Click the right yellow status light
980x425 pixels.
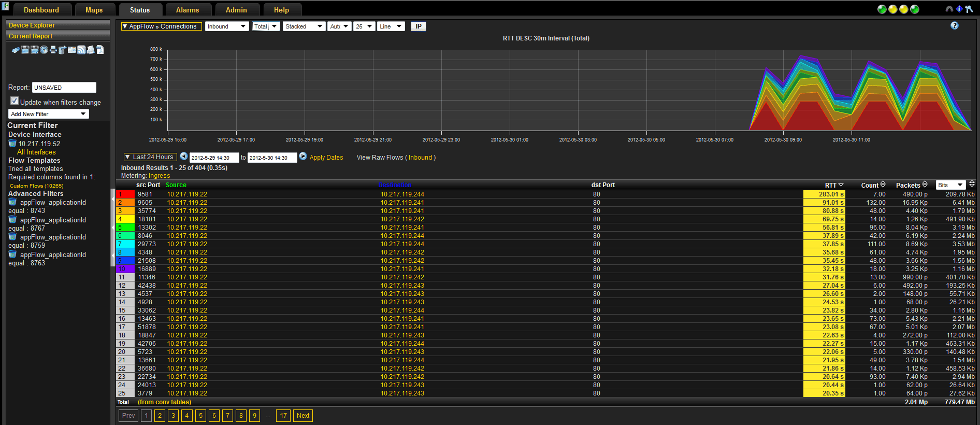(904, 9)
